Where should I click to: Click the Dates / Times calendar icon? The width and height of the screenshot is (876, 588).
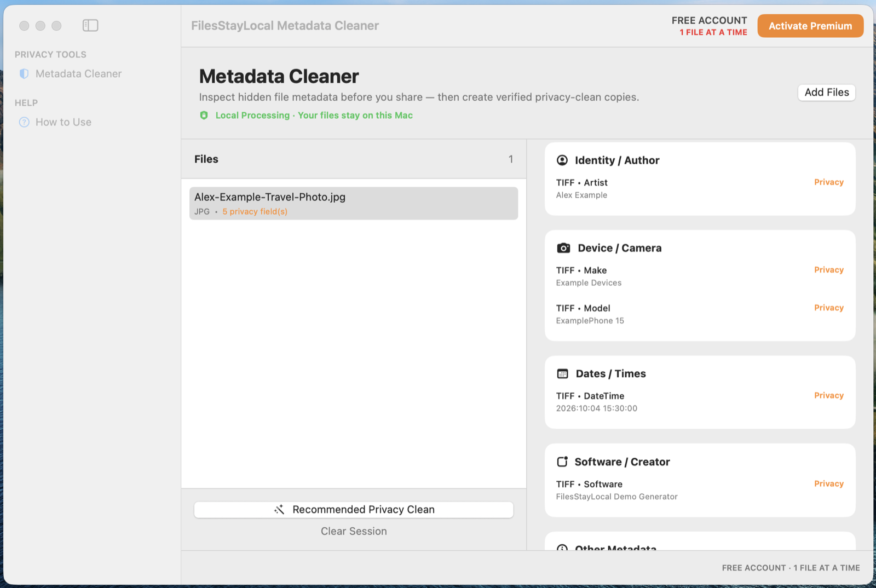point(563,373)
